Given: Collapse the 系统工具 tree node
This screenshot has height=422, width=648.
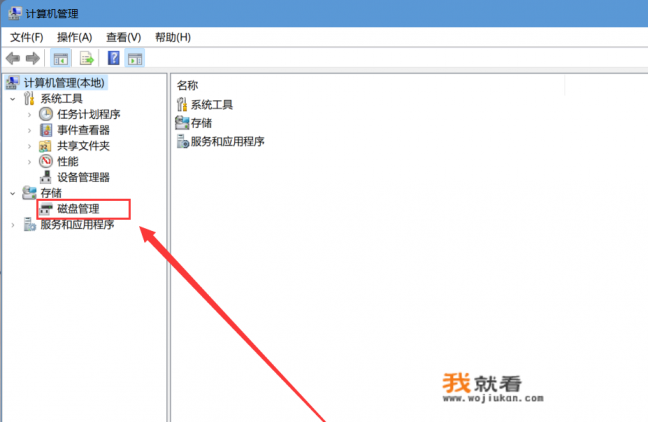Looking at the screenshot, I should pyautogui.click(x=12, y=99).
